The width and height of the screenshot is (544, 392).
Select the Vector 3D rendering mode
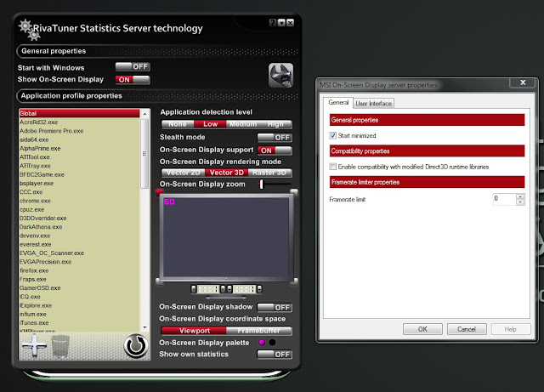coord(227,173)
